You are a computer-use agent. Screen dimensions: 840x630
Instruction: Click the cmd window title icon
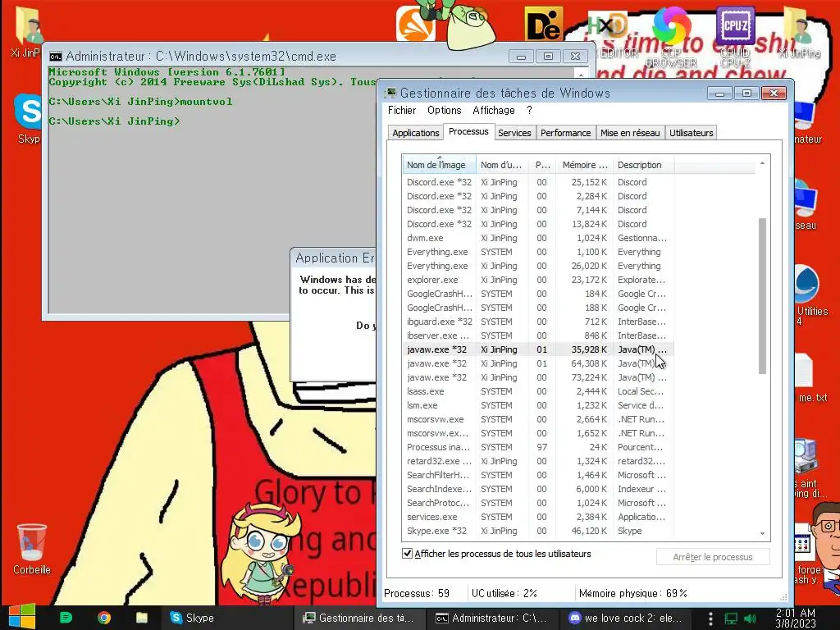pyautogui.click(x=55, y=57)
